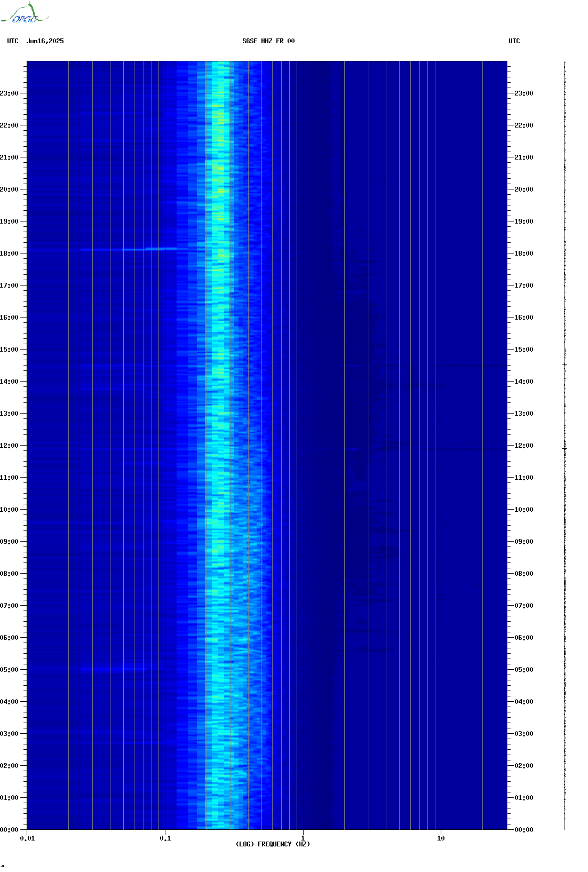Select 05:00 on the left time axis
This screenshot has width=588, height=872.
[9, 670]
